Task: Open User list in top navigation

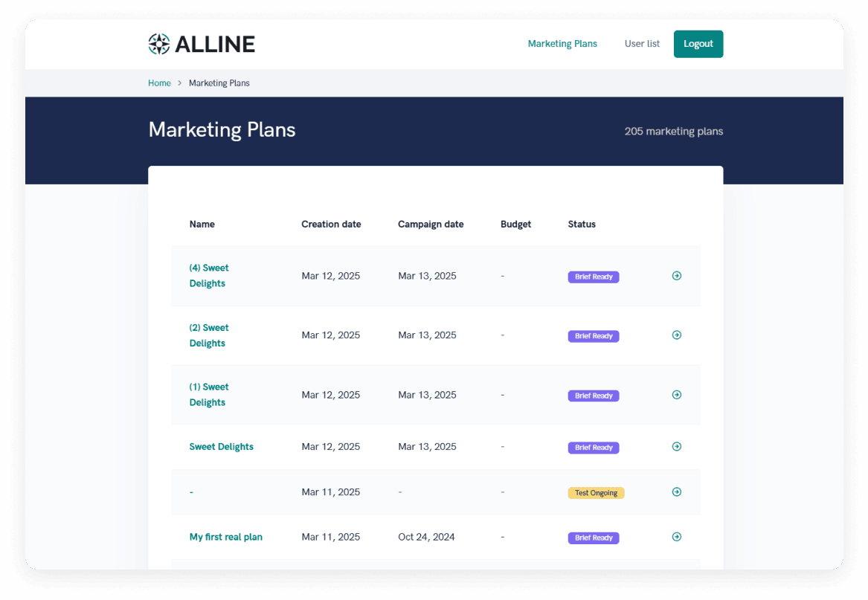Action: tap(642, 44)
